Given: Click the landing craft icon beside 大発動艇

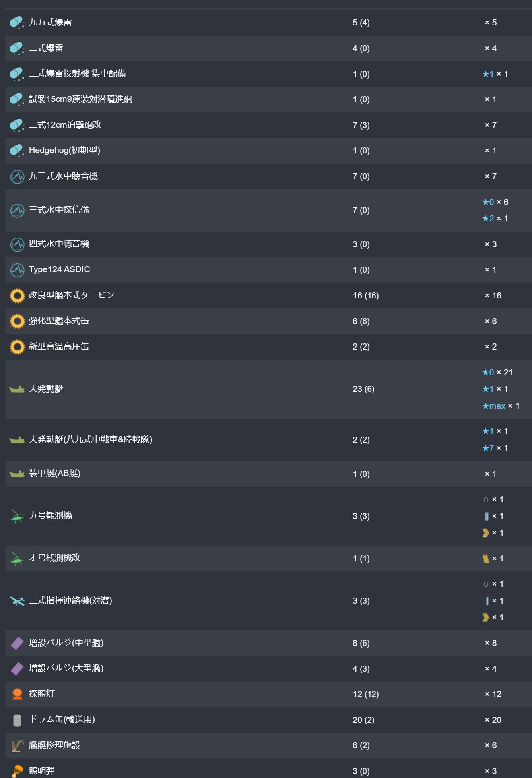Looking at the screenshot, I should point(17,389).
